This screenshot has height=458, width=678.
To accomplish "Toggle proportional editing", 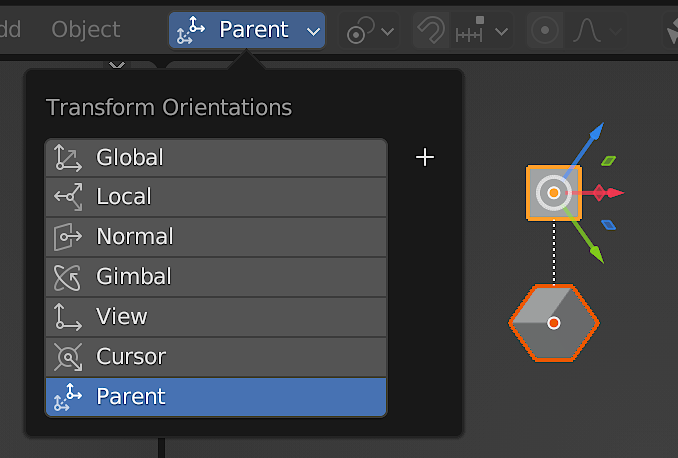I will 545,30.
